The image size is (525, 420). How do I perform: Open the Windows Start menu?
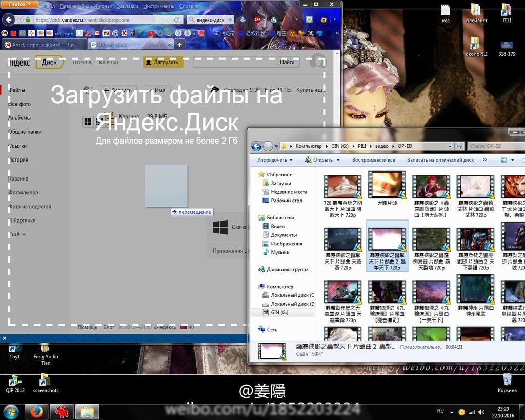tap(11, 412)
